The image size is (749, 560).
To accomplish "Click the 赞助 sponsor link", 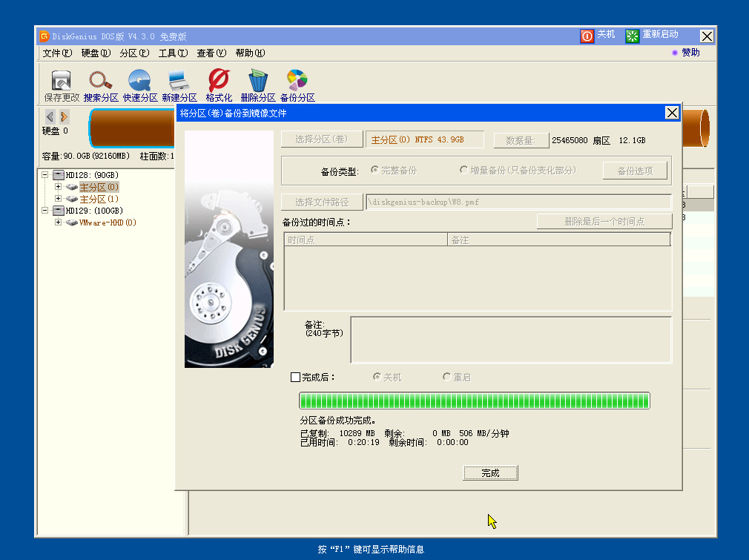I will point(690,53).
